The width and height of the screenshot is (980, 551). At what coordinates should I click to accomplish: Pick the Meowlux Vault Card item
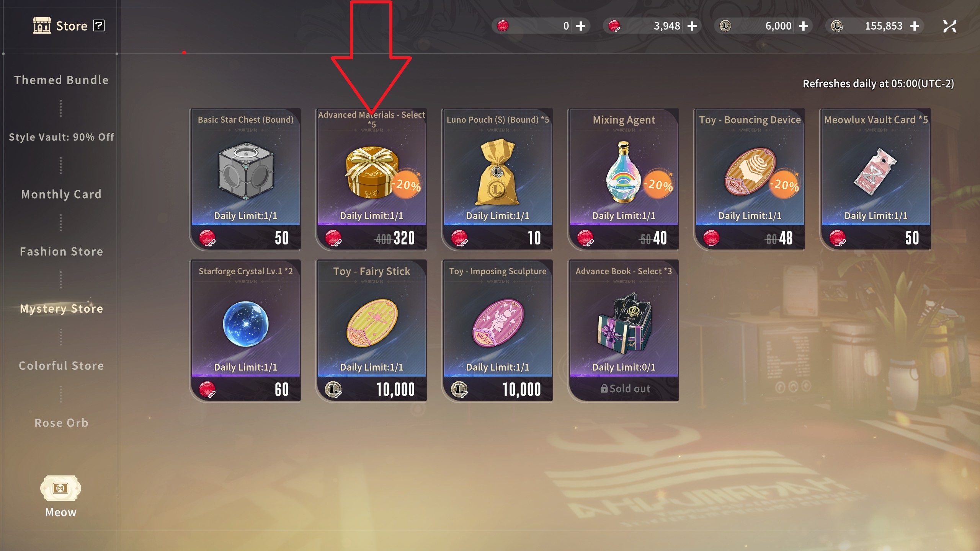pyautogui.click(x=875, y=172)
